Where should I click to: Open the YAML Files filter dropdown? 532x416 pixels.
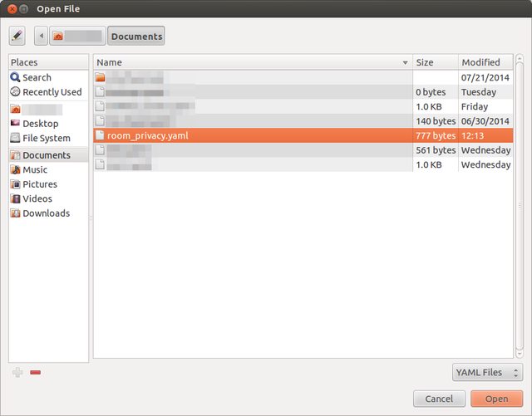487,372
